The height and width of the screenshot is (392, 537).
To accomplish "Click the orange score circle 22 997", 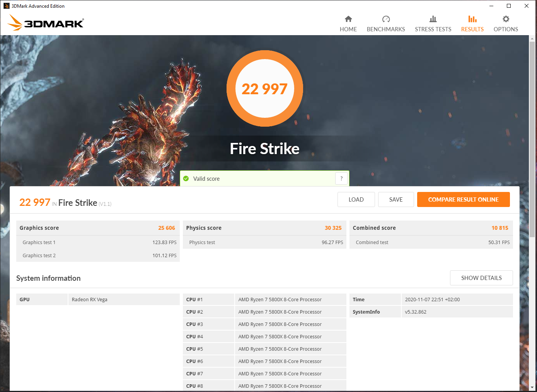I will (x=265, y=89).
